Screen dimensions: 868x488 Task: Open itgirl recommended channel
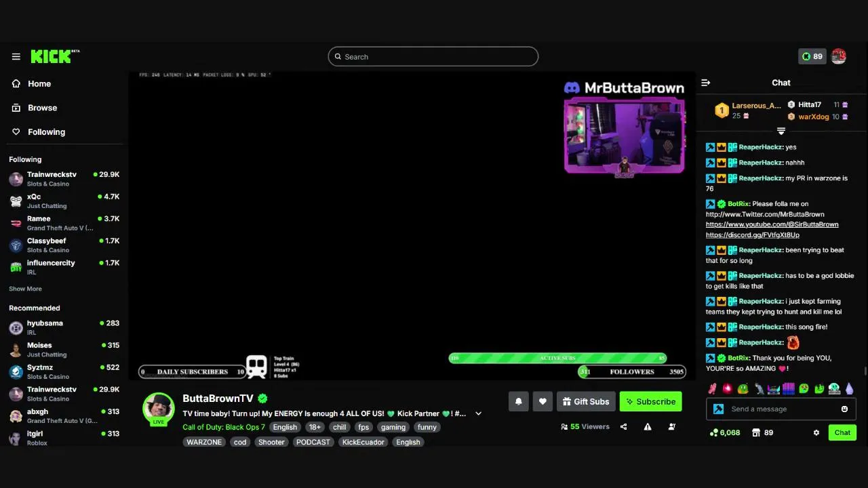coord(64,438)
